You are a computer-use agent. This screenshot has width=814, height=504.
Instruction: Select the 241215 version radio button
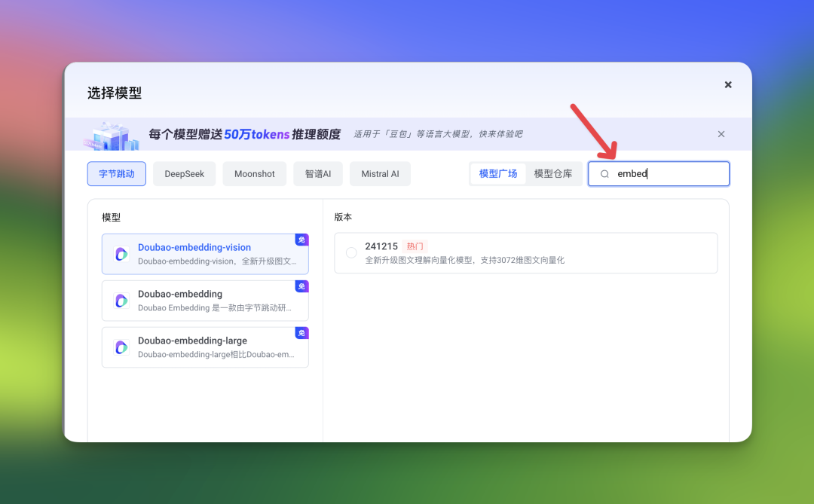(x=351, y=253)
